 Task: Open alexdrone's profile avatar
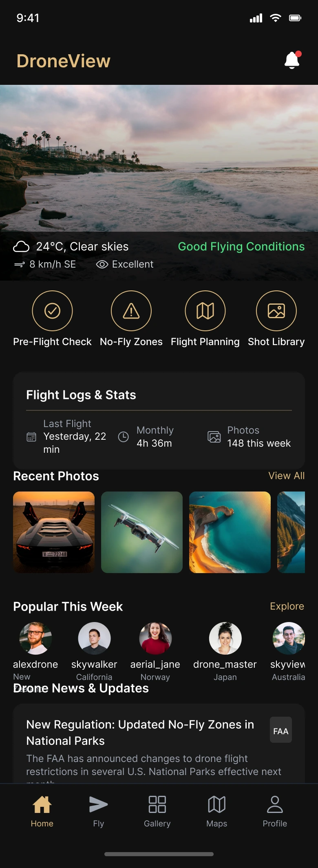point(35,638)
